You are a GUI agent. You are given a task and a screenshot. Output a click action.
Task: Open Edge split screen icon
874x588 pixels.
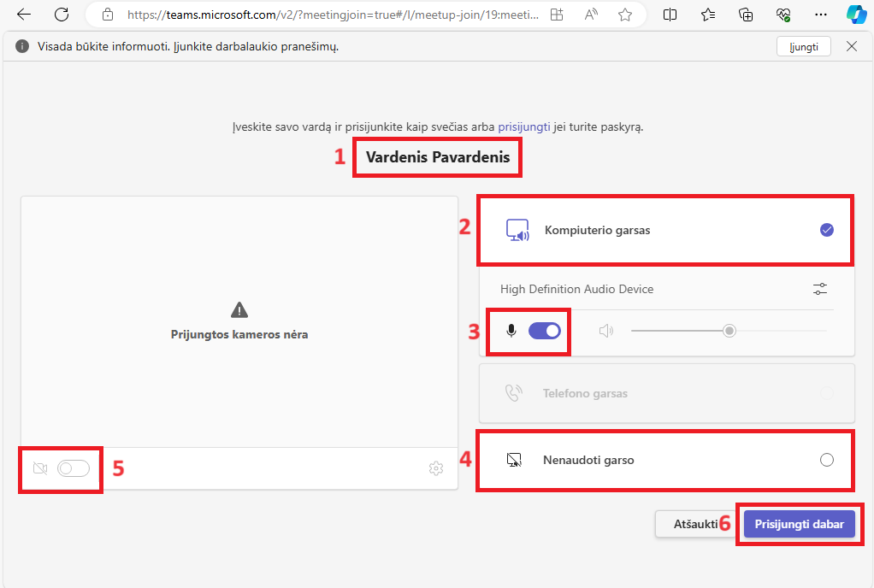(x=670, y=15)
